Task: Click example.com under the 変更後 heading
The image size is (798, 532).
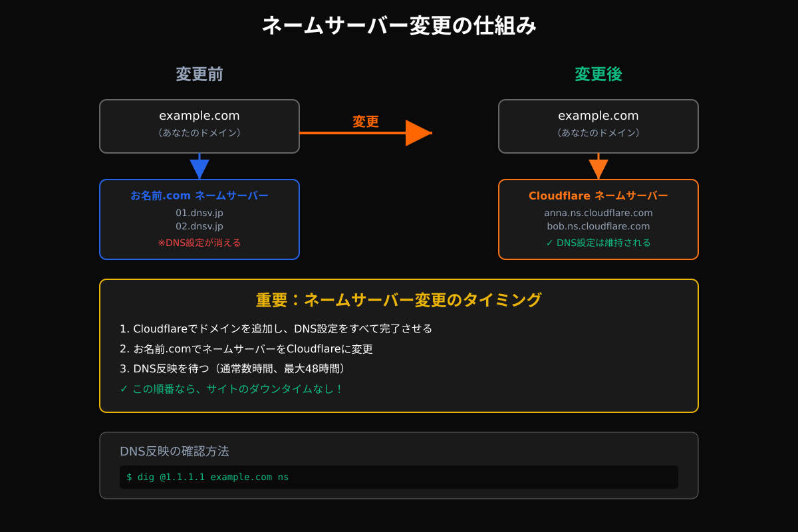Action: coord(598,116)
